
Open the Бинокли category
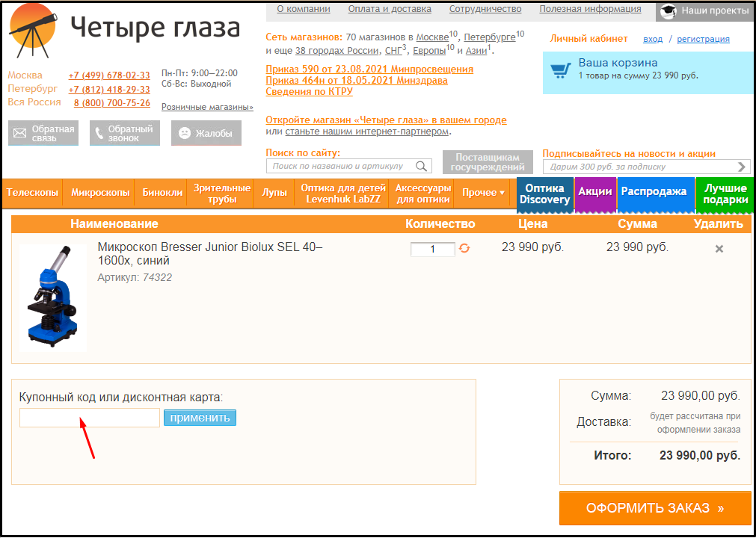(162, 193)
